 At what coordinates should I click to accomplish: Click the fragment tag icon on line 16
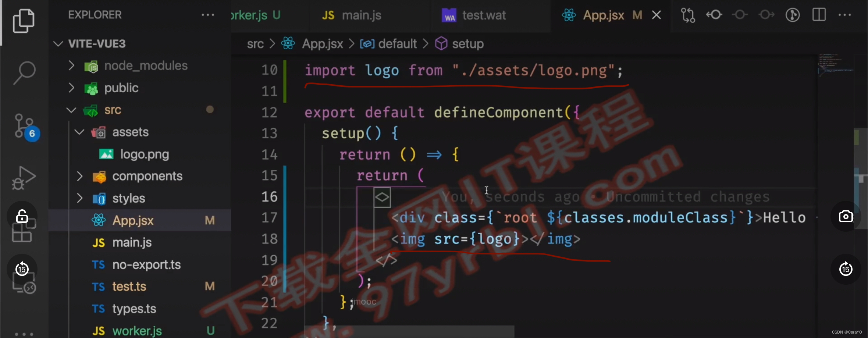pyautogui.click(x=382, y=198)
